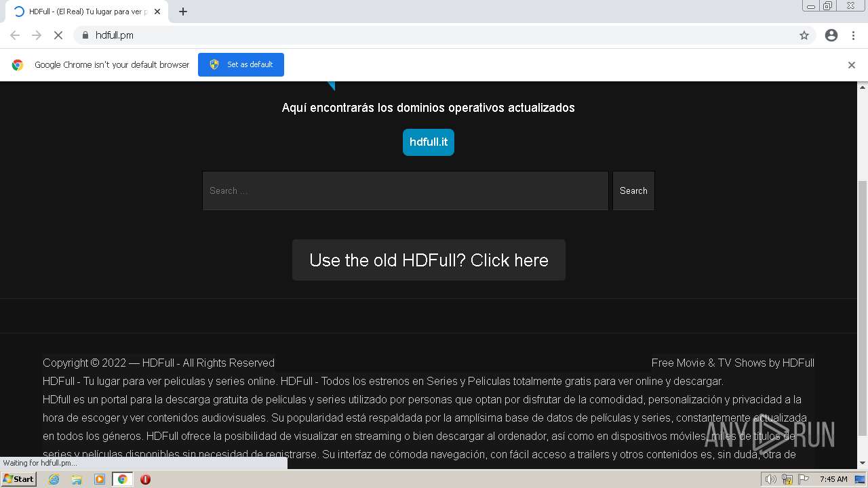Click the 7:45 AM clock
868x488 pixels.
coord(833,479)
